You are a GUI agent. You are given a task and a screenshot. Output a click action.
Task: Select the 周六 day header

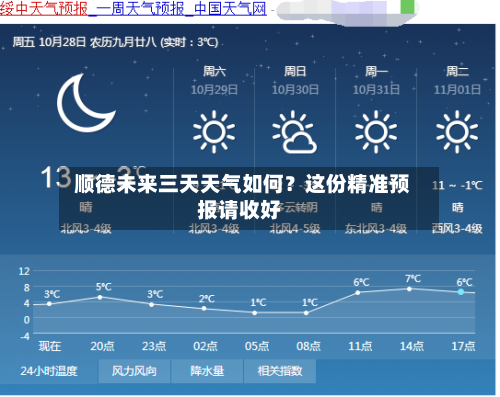(214, 71)
